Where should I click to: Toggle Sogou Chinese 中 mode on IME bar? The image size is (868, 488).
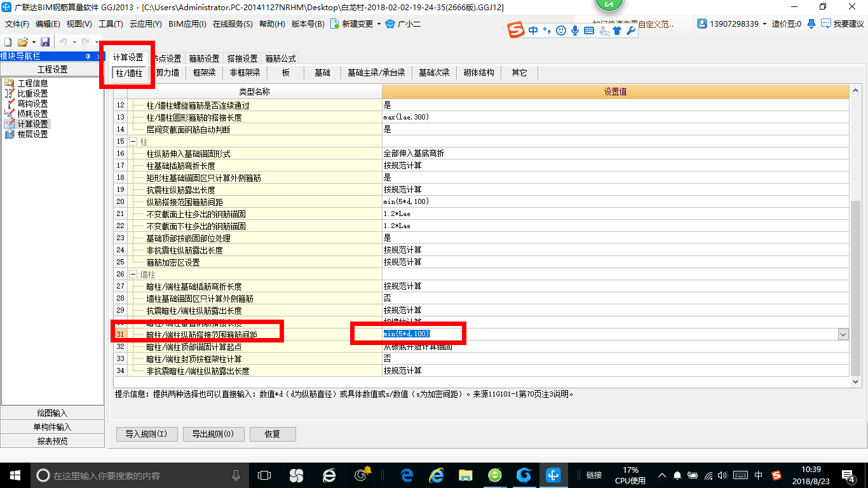[533, 30]
